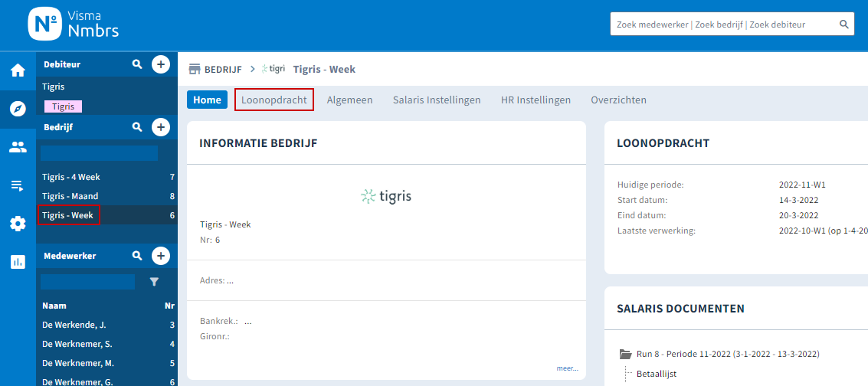Viewport: 868px width, 386px height.
Task: Click the Medewerker section header
Action: click(70, 256)
